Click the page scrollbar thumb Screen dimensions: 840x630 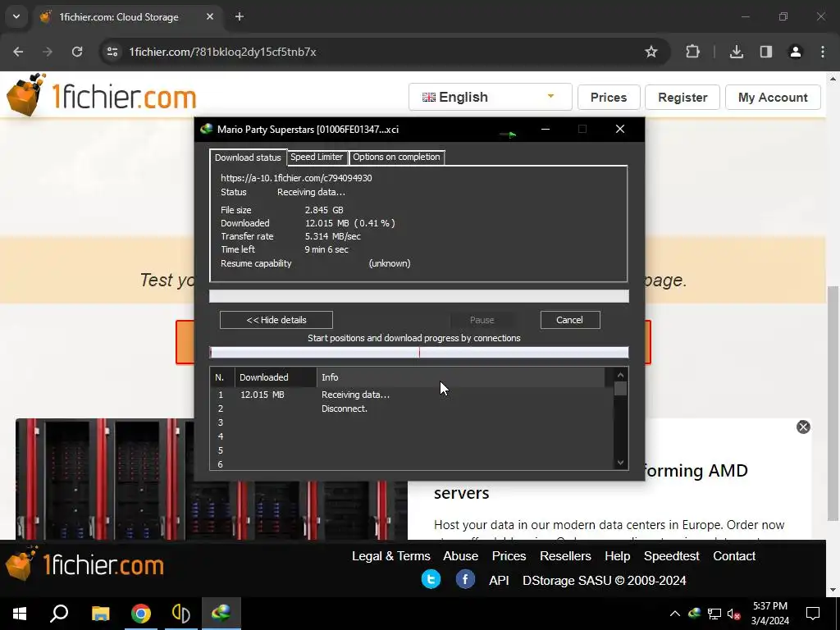pyautogui.click(x=833, y=403)
